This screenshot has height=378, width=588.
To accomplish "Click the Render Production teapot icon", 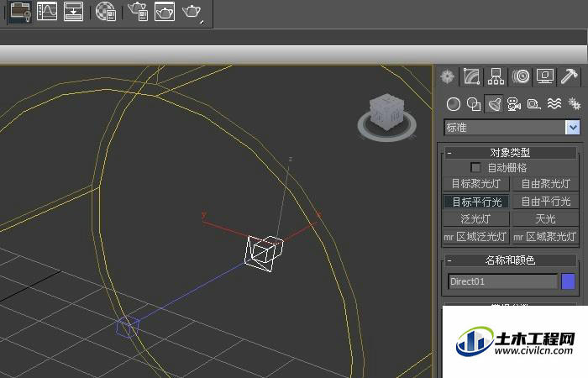I will 192,12.
